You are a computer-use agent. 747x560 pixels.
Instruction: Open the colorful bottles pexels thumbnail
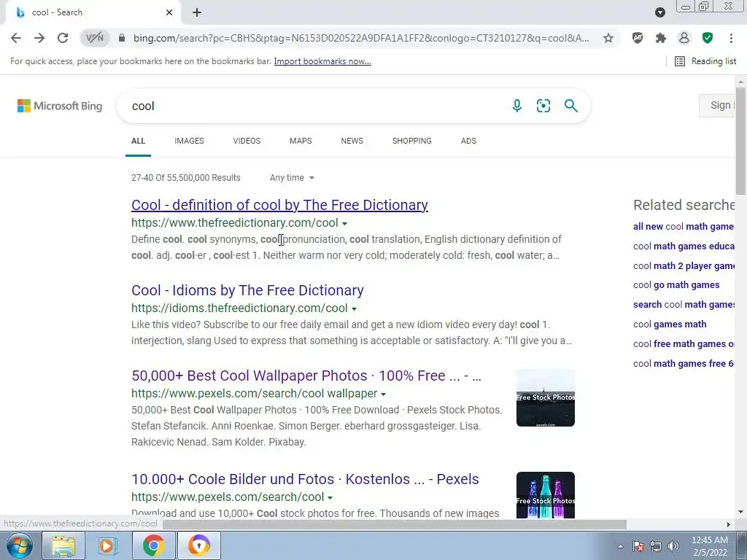(546, 495)
